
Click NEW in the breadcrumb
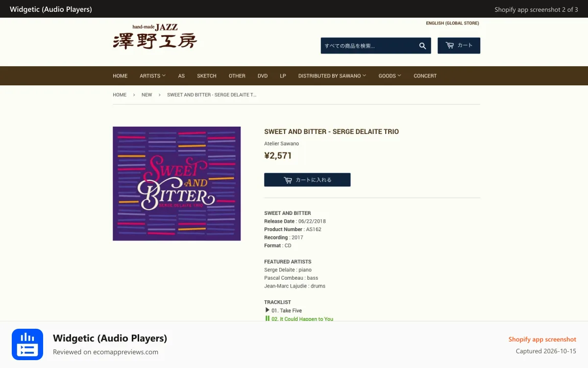[147, 95]
